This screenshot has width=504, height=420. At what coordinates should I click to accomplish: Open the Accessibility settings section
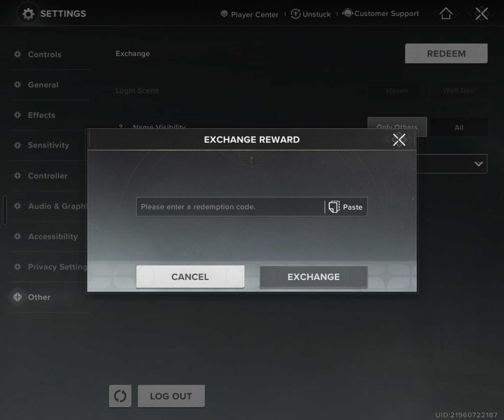point(52,236)
